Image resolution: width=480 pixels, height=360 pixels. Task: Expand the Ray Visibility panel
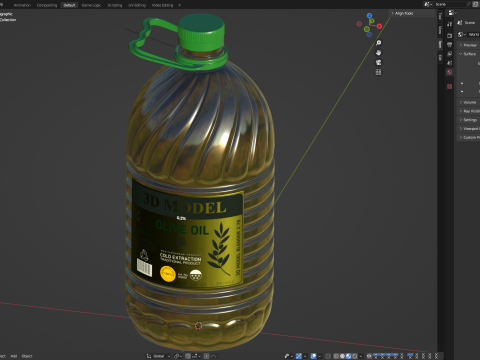(x=469, y=111)
